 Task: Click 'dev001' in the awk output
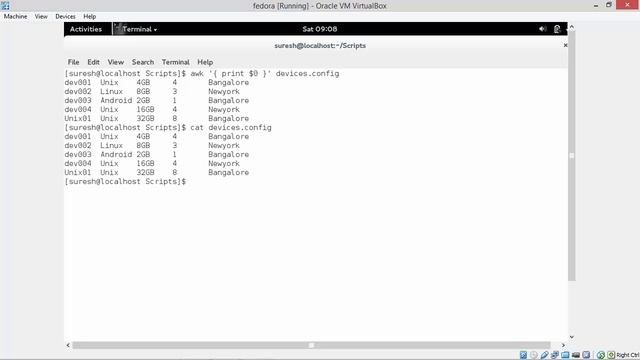pos(78,82)
